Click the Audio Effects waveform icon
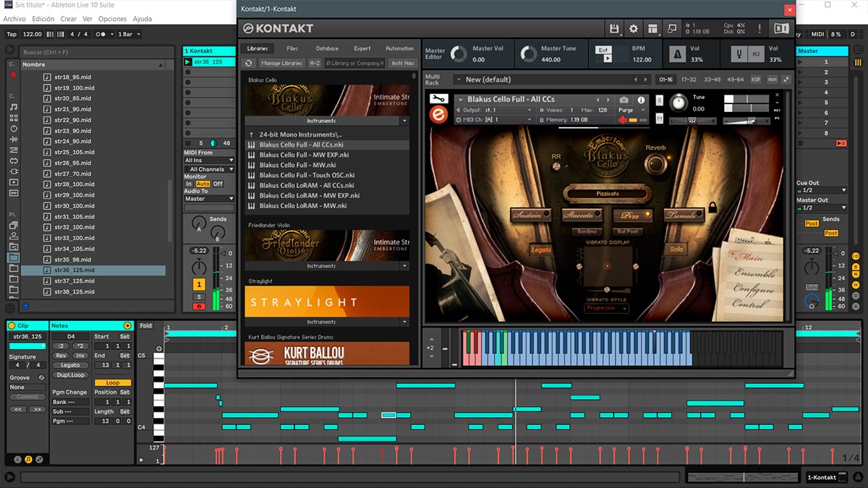Image resolution: width=868 pixels, height=488 pixels. [14, 140]
